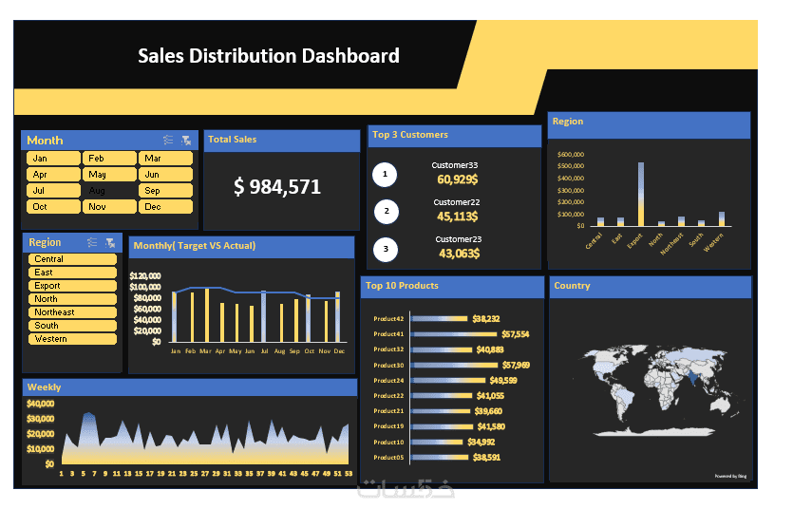This screenshot has height=509, width=812.
Task: Select Product19 bar showing $41,580
Action: point(442,426)
